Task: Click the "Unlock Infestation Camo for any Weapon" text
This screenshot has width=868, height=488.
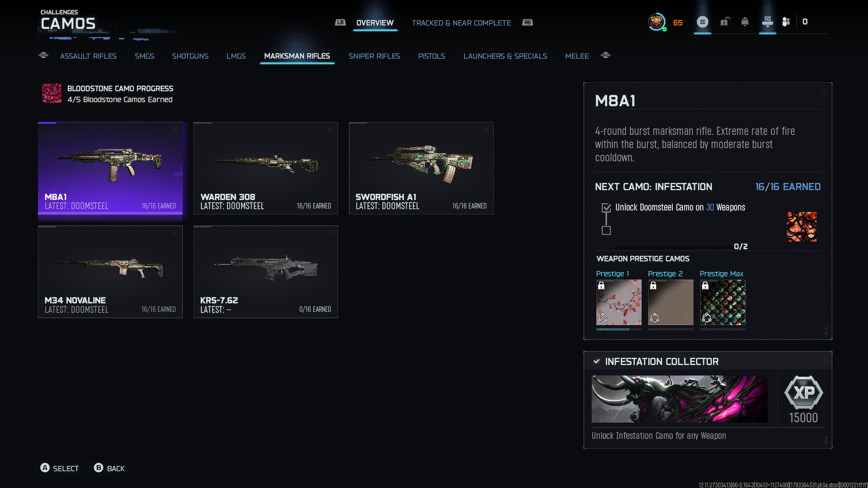Action: point(659,436)
